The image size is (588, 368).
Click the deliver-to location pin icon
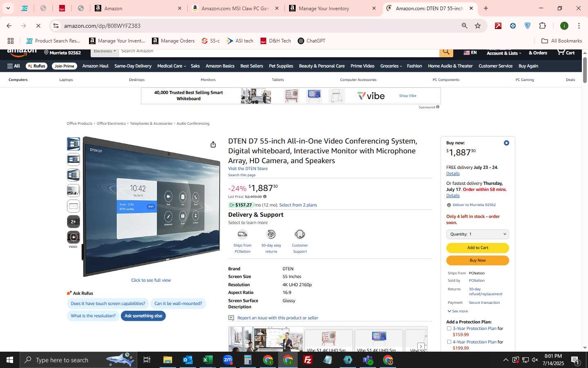[x=449, y=205]
